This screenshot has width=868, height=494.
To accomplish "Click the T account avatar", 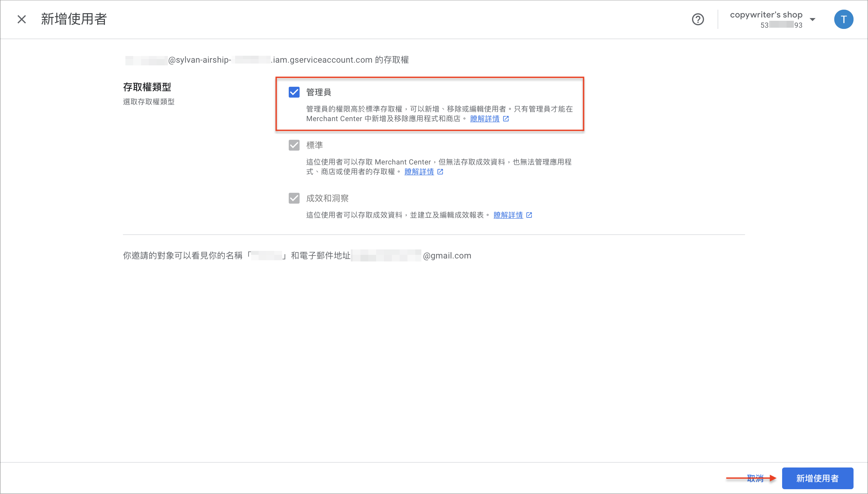I will pyautogui.click(x=844, y=19).
